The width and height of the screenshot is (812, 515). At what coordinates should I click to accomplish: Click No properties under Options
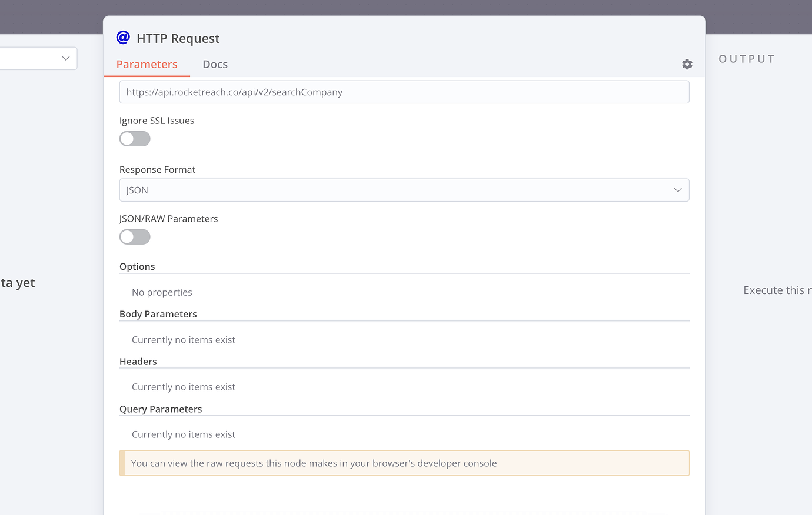tap(162, 292)
